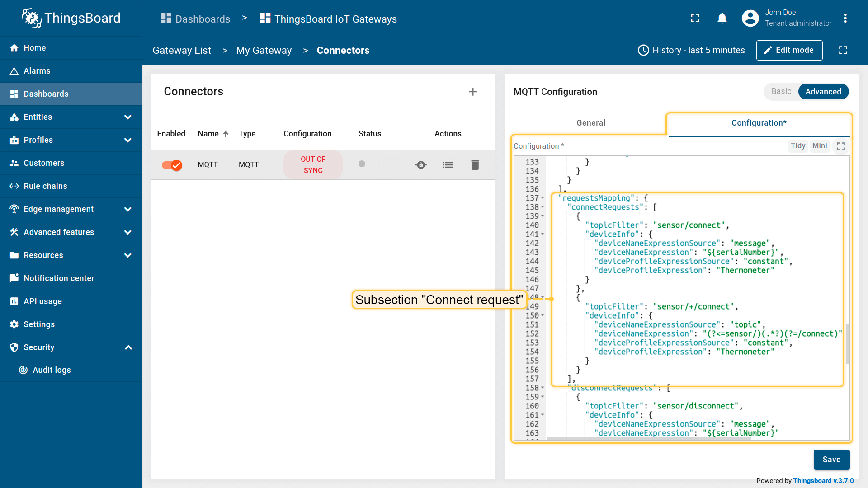Image resolution: width=868 pixels, height=488 pixels.
Task: Fold the code at line 137
Action: point(542,198)
